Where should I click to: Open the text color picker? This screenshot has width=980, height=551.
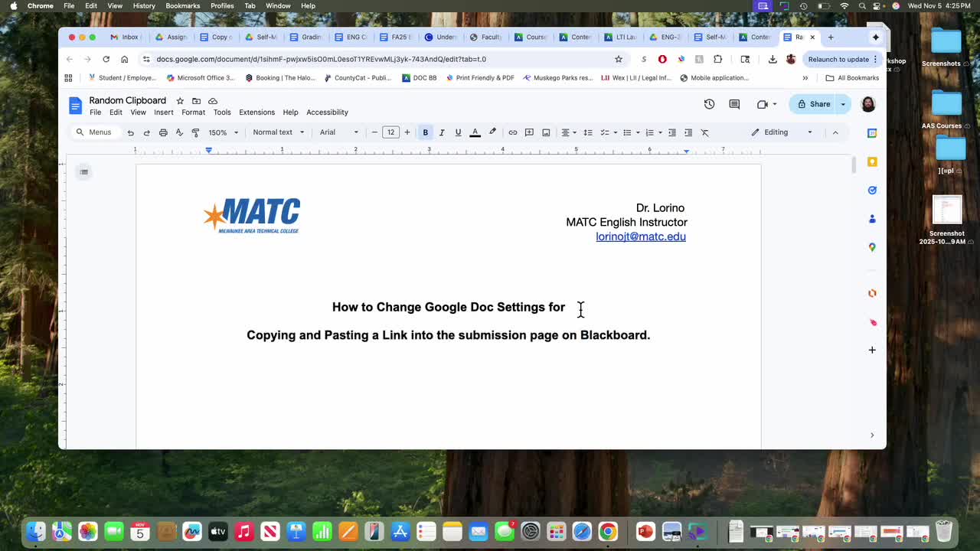click(475, 132)
